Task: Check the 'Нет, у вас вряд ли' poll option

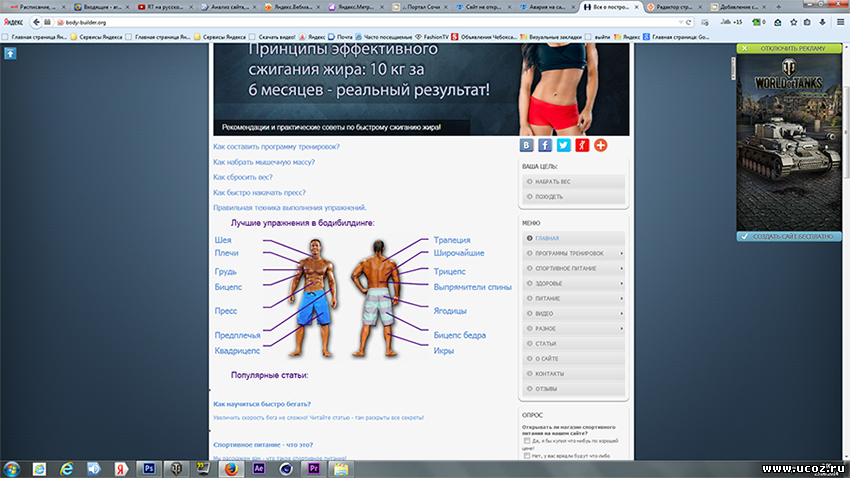Action: [527, 456]
